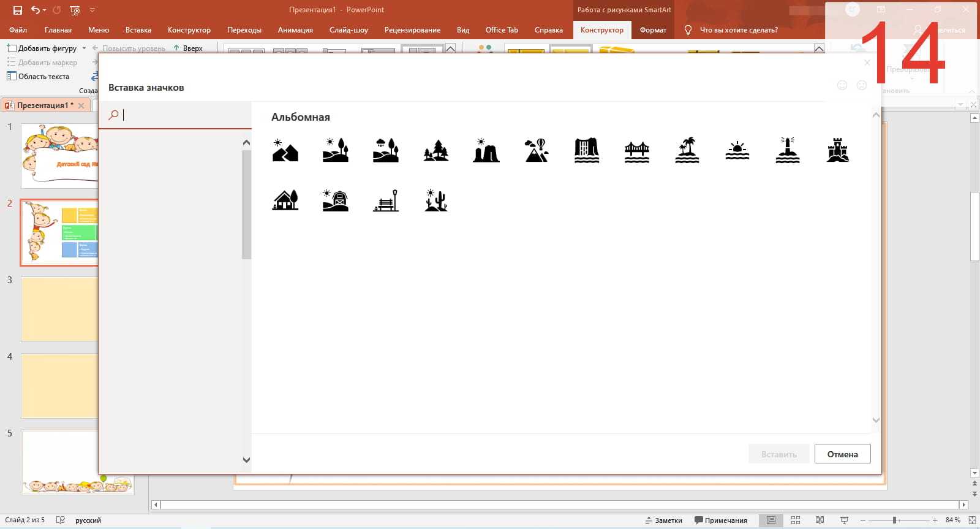Select the park bench with lamp icon

pos(385,200)
